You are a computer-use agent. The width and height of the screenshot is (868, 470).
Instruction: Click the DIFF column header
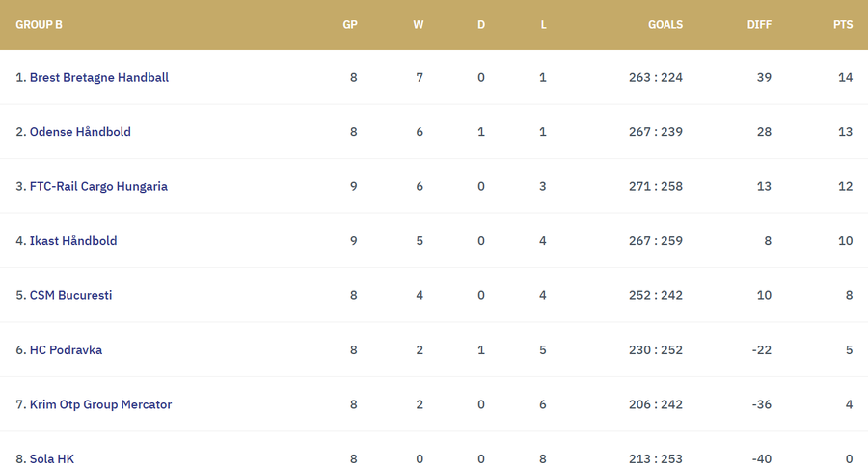pos(759,25)
